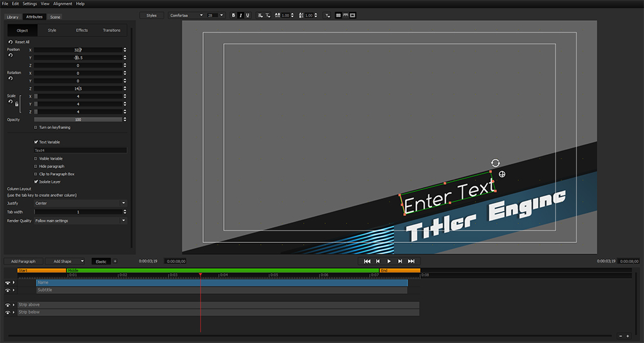Click the line spacing icon
This screenshot has width=644, height=343.
pyautogui.click(x=301, y=15)
